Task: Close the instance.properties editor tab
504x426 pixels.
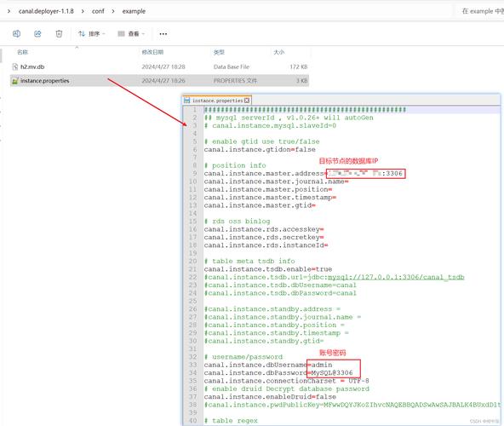Action: [247, 101]
